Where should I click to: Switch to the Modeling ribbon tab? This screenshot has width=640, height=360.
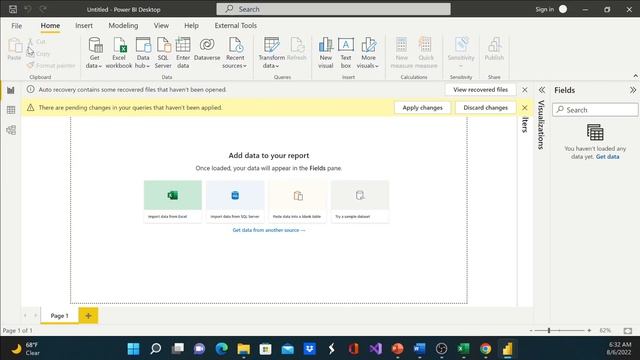(x=123, y=25)
